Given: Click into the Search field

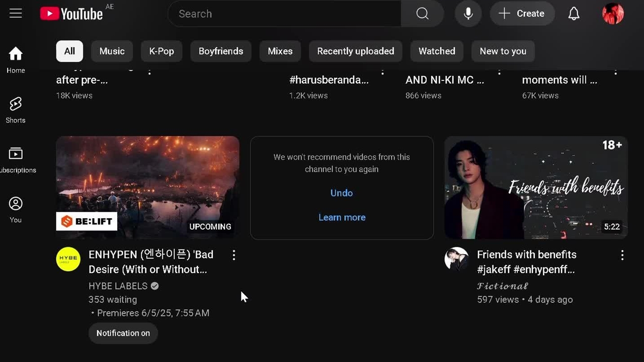Looking at the screenshot, I should (284, 14).
